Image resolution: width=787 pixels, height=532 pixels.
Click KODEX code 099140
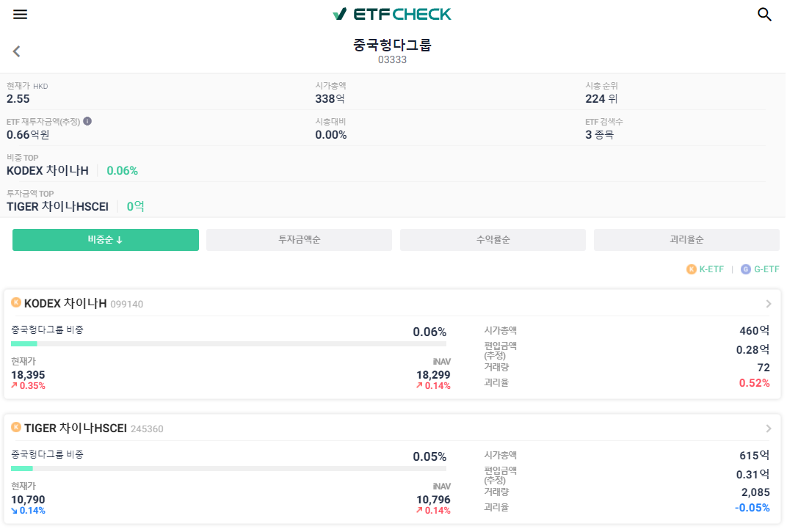pyautogui.click(x=126, y=304)
